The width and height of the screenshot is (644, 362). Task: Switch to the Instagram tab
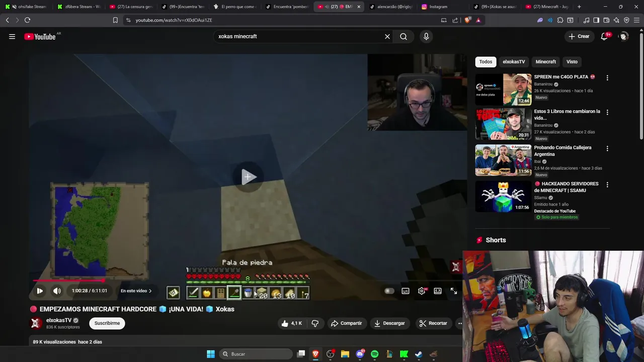point(441,7)
